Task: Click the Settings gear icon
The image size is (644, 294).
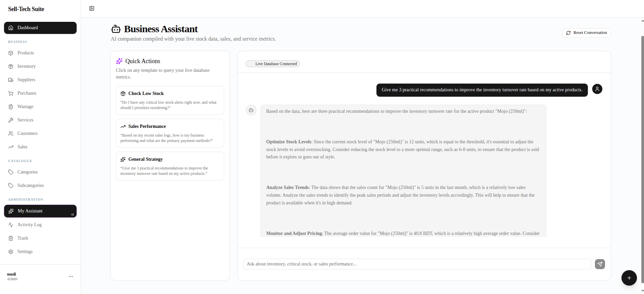Action: point(11,252)
